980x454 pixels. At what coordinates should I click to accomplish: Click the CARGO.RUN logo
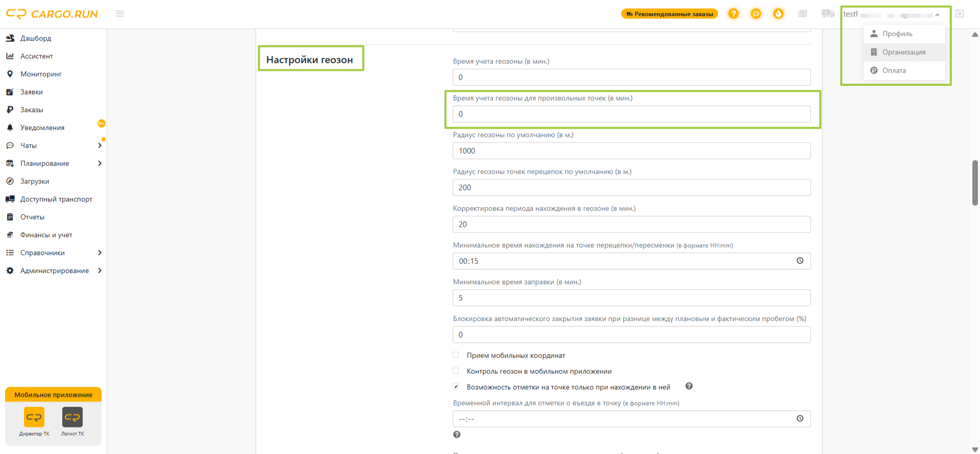[x=52, y=14]
